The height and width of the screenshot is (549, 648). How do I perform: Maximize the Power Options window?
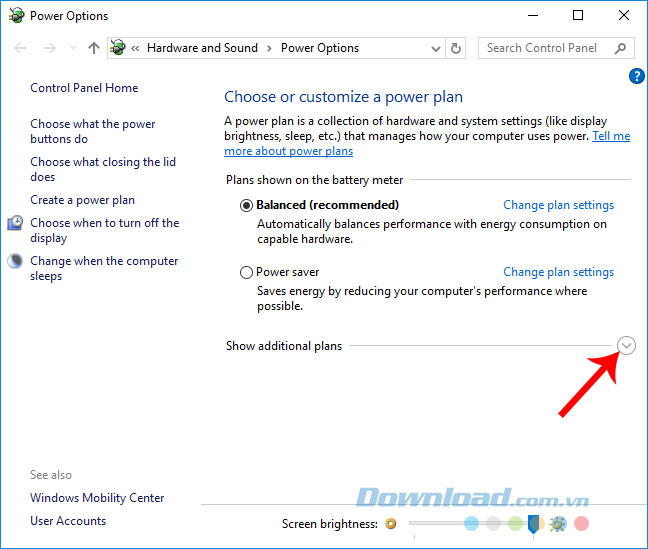[578, 16]
